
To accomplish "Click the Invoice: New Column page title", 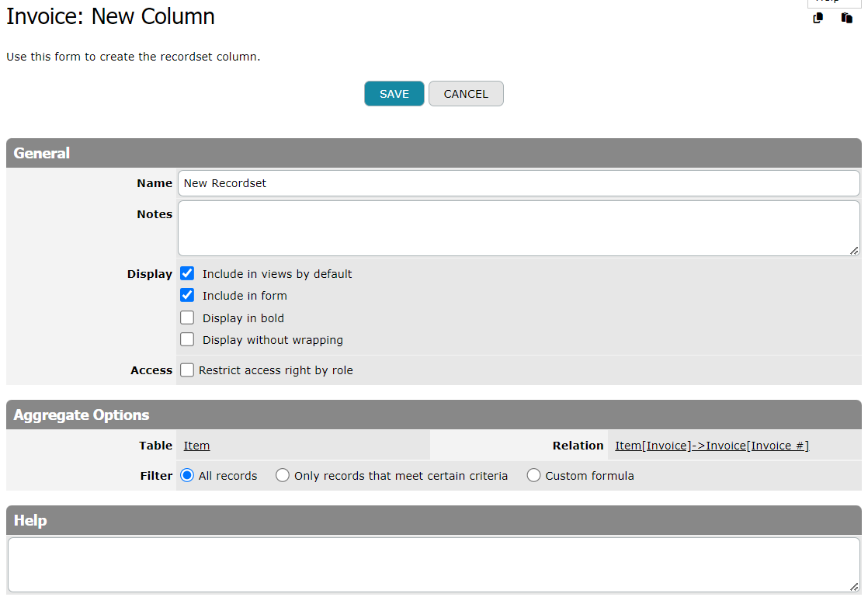I will coord(110,16).
